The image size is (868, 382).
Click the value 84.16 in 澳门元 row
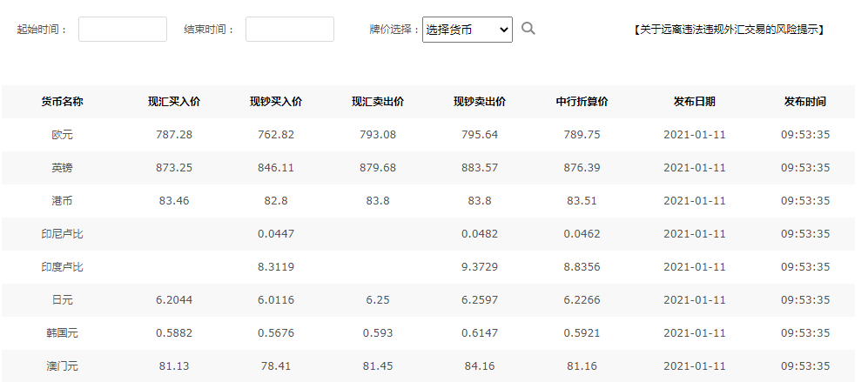(480, 366)
